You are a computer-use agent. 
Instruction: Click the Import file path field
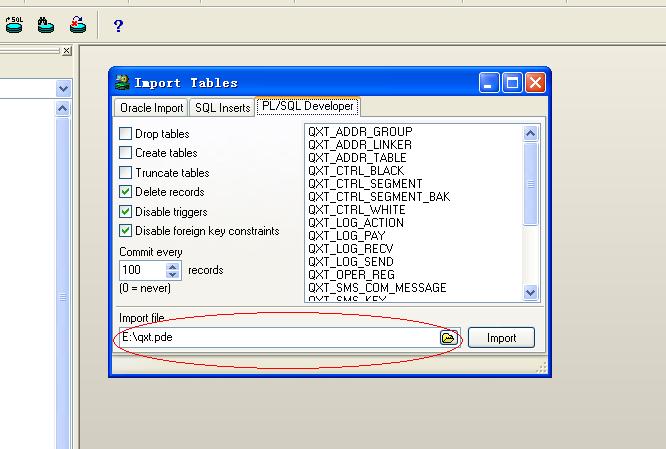[x=275, y=338]
